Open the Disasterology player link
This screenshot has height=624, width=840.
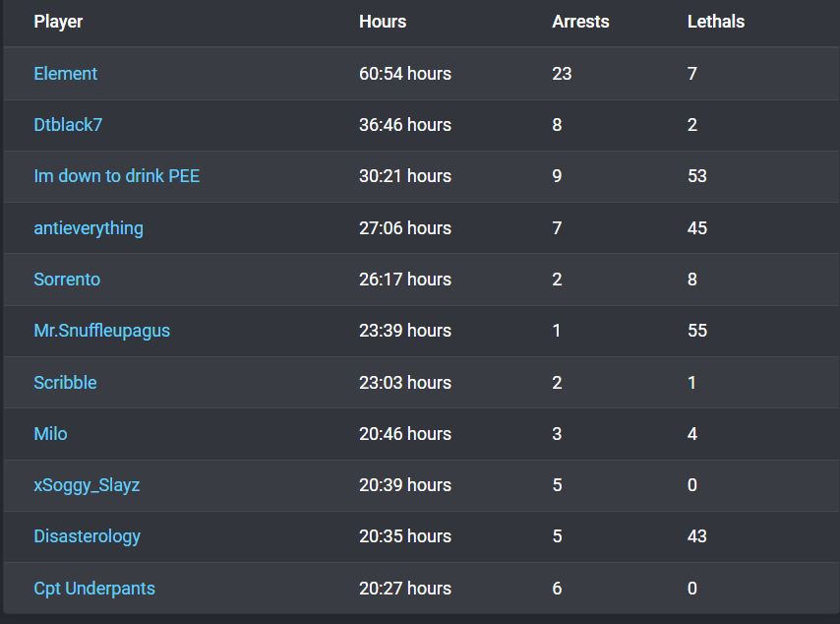point(87,536)
